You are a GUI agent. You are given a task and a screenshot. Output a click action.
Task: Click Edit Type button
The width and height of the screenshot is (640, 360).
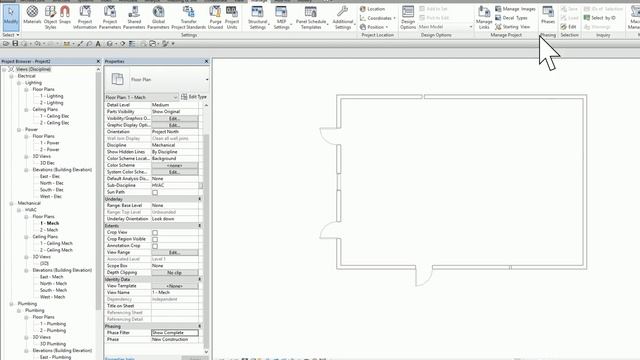click(x=194, y=97)
